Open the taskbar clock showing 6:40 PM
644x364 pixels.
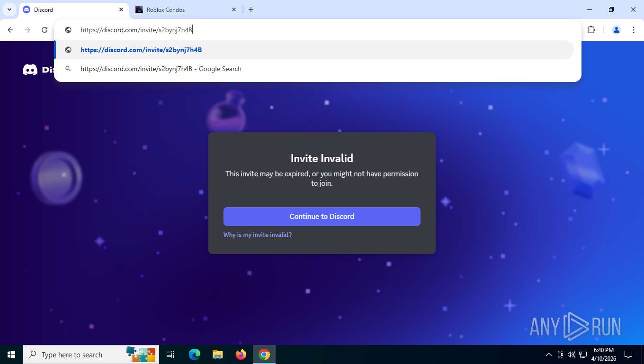point(603,355)
